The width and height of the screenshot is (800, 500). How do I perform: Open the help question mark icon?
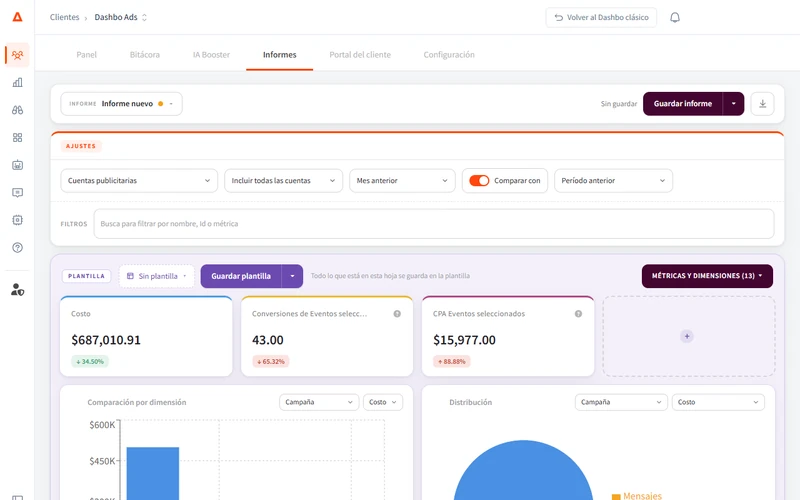tap(17, 247)
